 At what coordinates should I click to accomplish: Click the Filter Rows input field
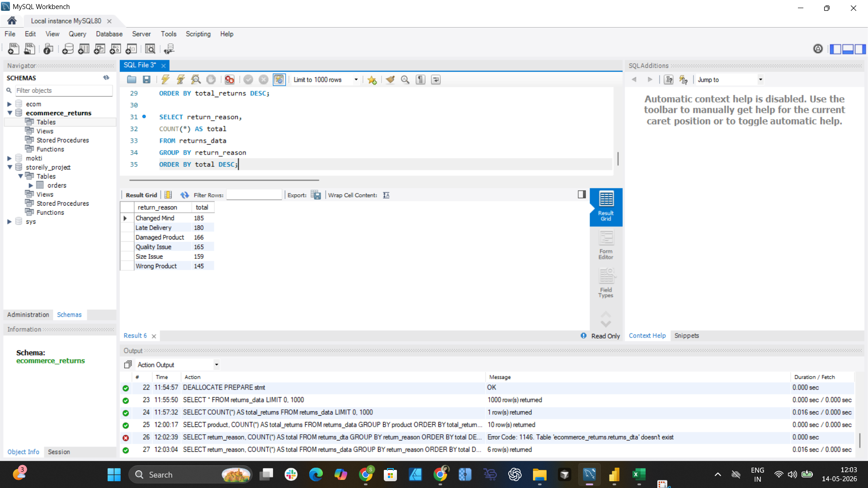[x=254, y=195]
